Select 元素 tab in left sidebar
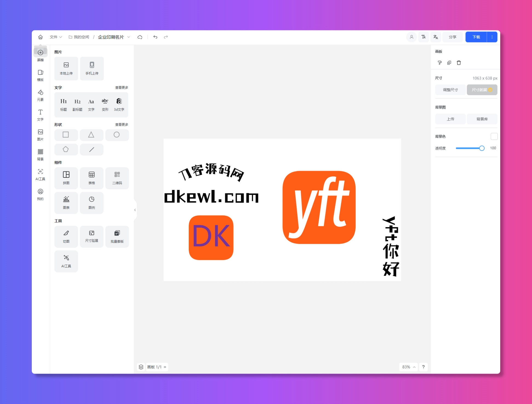532x404 pixels. 40,95
